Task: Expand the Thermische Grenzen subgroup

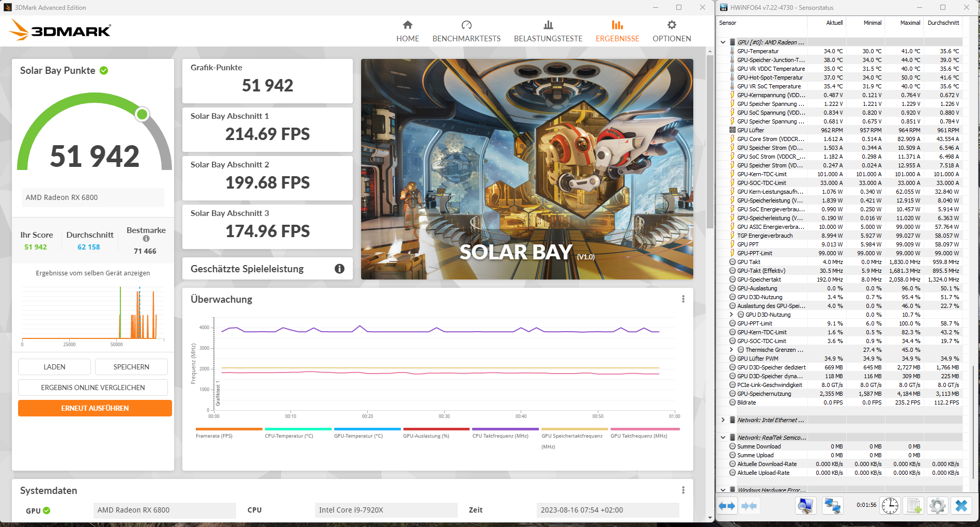Action: (731, 350)
